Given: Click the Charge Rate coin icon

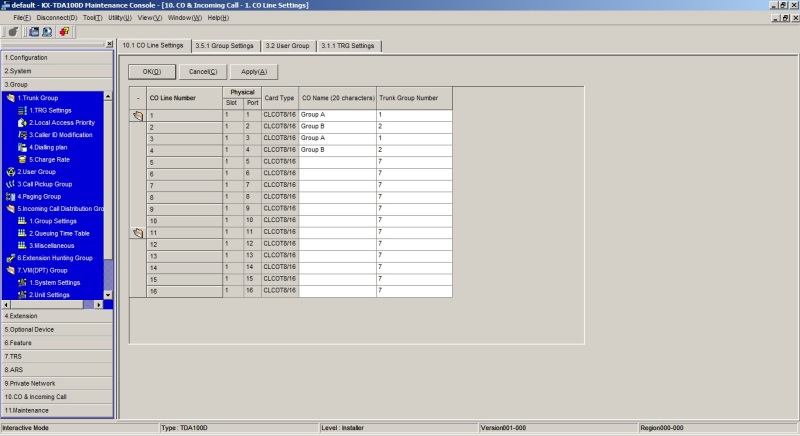Looking at the screenshot, I should (x=22, y=160).
